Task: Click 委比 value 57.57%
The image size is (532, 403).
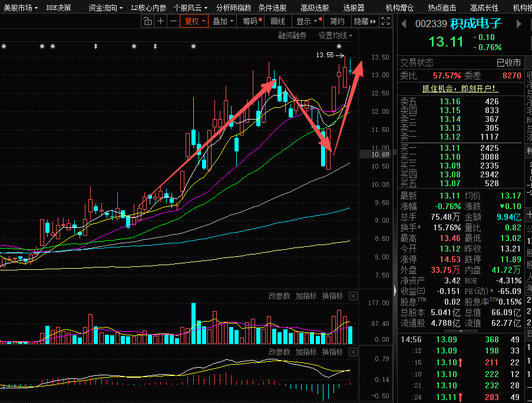Action: 447,75
